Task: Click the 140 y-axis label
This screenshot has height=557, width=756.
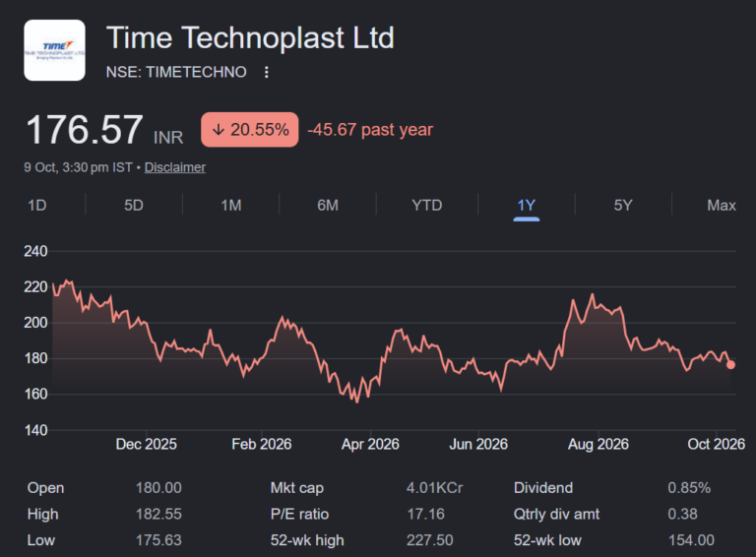Action: coord(35,430)
